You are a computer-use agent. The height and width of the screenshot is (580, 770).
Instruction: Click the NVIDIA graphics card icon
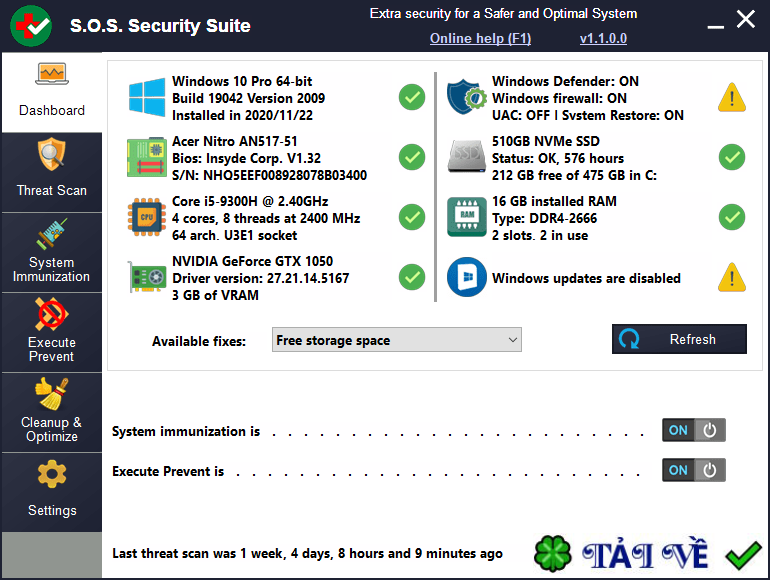(x=146, y=277)
